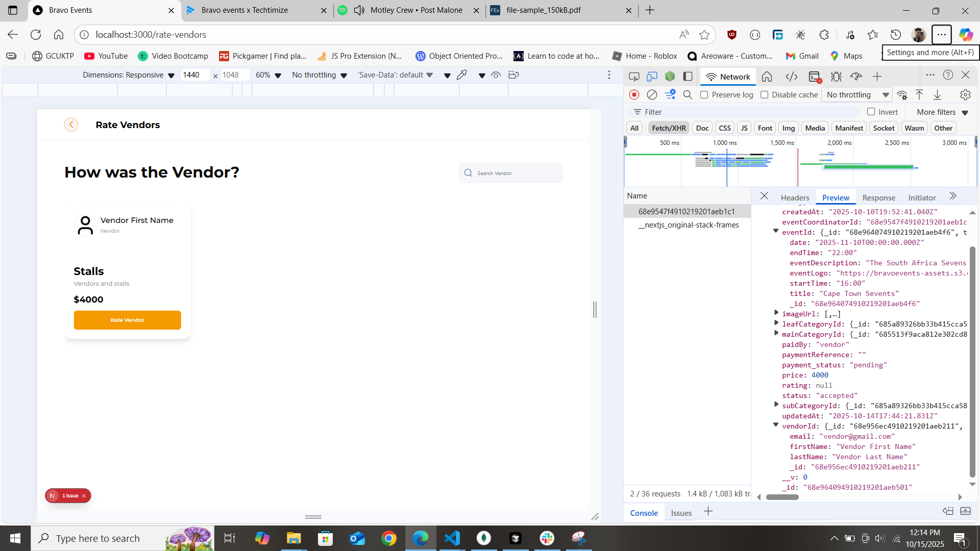Viewport: 980px width, 551px height.
Task: Expand the More filters dropdown
Action: (x=942, y=112)
